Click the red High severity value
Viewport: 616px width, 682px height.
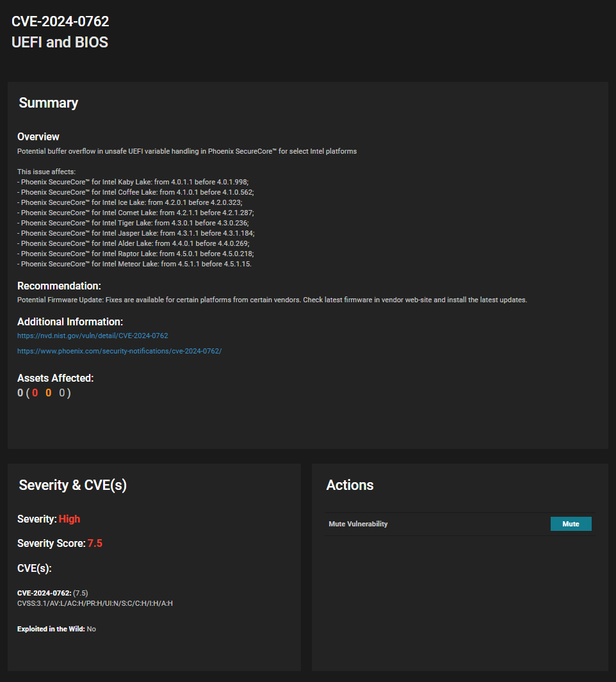pyautogui.click(x=69, y=519)
